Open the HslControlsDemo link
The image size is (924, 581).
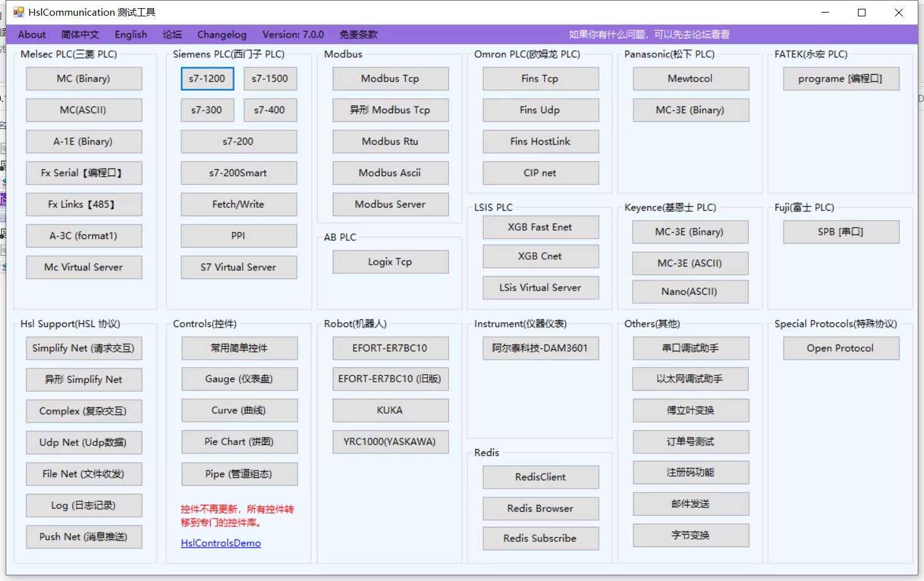[x=220, y=543]
